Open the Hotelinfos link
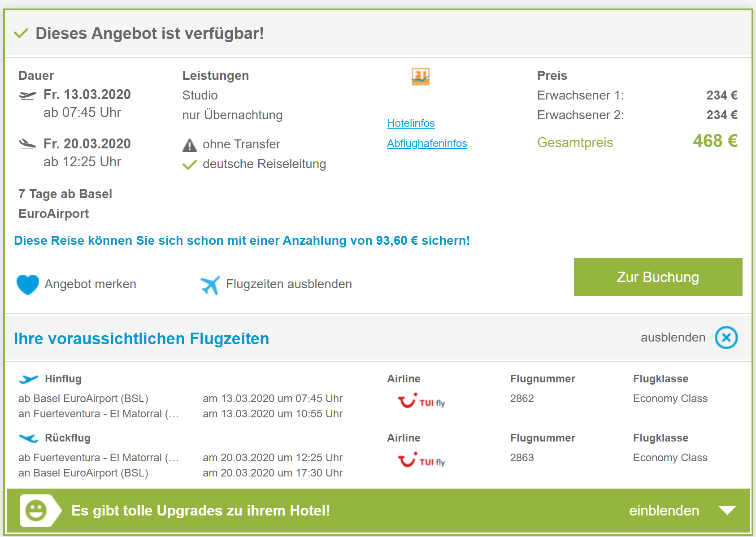 (411, 123)
